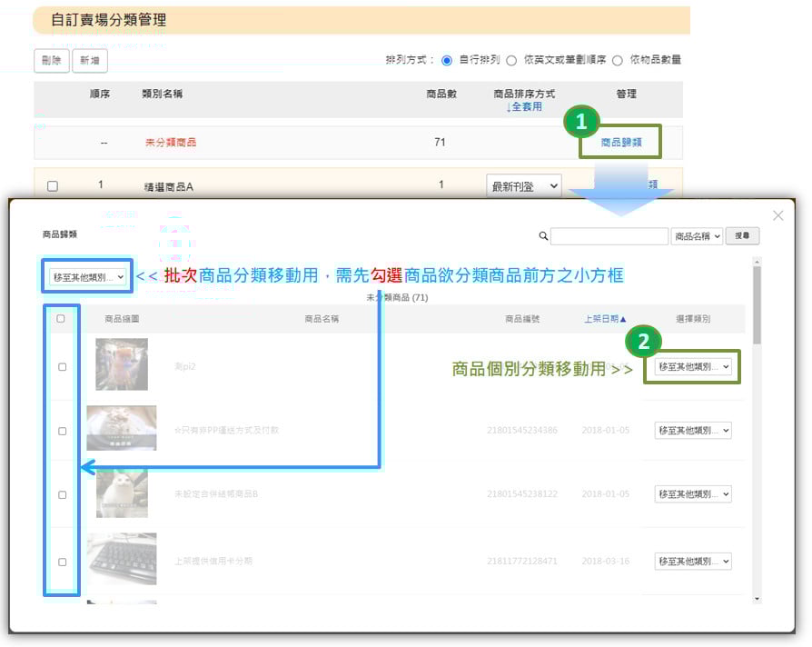The image size is (812, 647).
Task: Click the magnifier search icon
Action: click(x=543, y=236)
